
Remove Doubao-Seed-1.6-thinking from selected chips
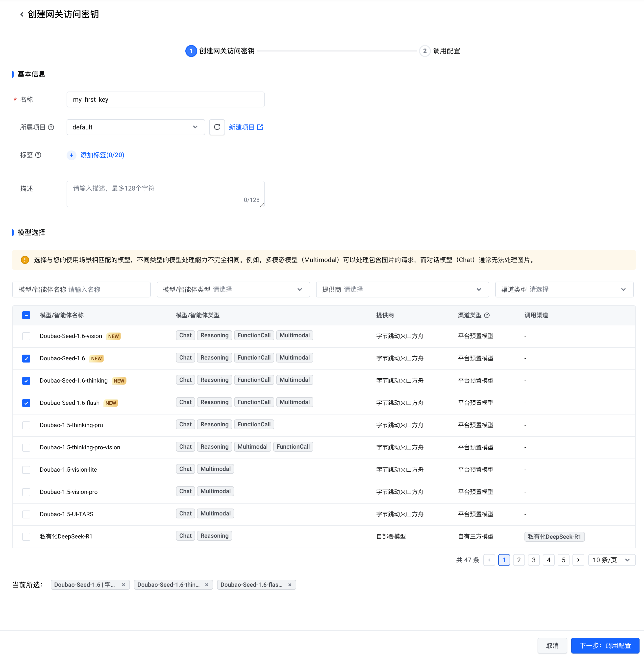pyautogui.click(x=207, y=585)
